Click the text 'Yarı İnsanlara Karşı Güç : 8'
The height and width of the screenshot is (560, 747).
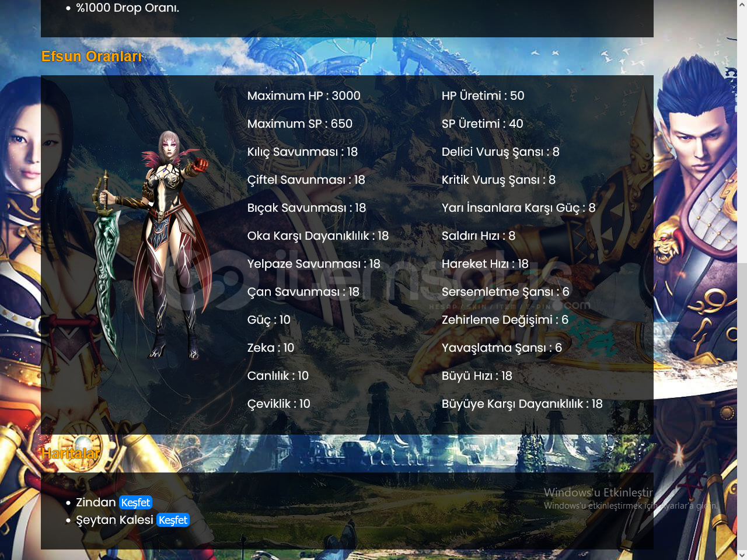(x=518, y=208)
